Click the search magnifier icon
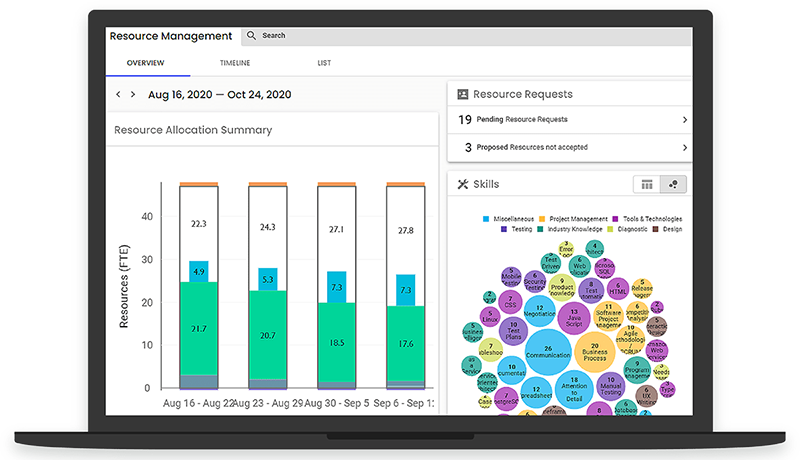800x460 pixels. click(251, 36)
